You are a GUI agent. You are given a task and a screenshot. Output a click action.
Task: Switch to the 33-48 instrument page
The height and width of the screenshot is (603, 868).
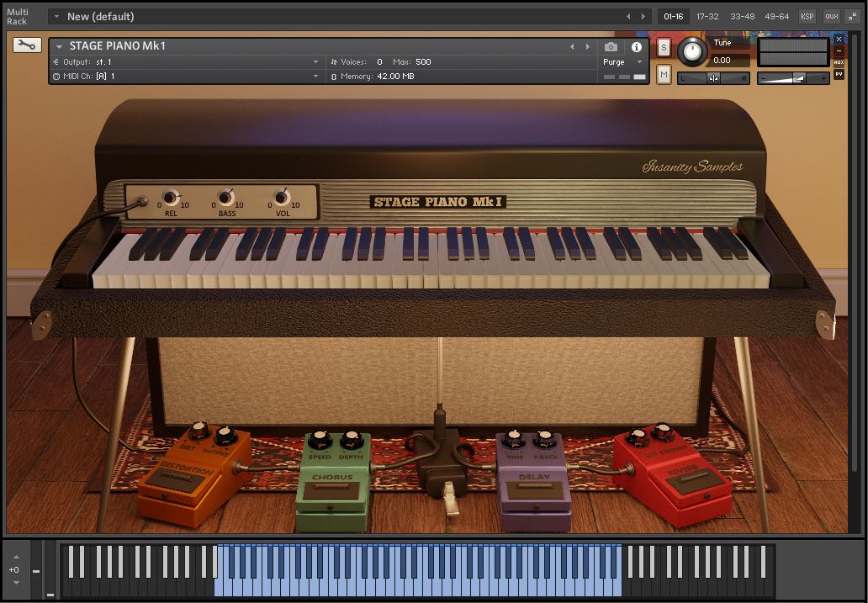tap(742, 16)
